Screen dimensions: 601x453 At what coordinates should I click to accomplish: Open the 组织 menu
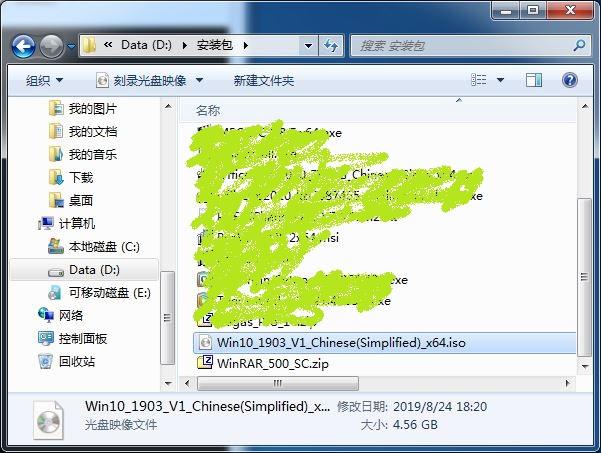click(44, 80)
